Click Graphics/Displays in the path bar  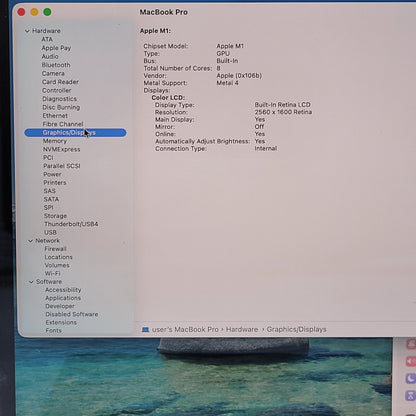coord(296,329)
